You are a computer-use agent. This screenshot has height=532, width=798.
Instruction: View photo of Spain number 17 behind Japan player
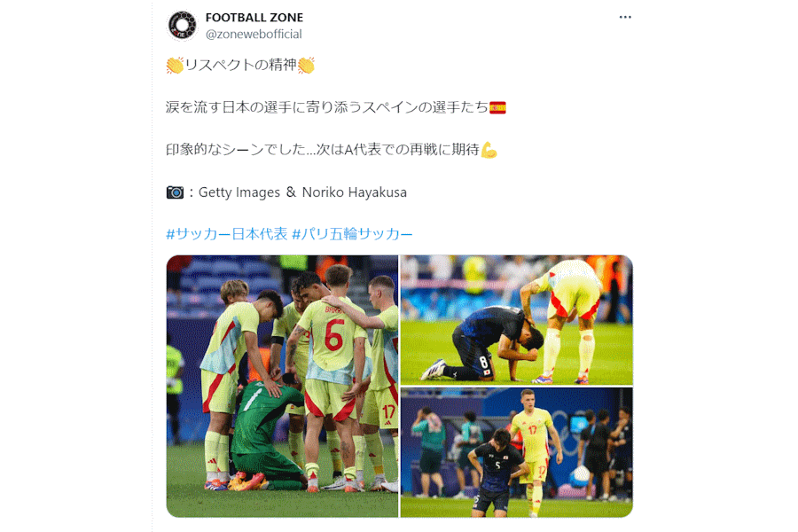pyautogui.click(x=517, y=452)
